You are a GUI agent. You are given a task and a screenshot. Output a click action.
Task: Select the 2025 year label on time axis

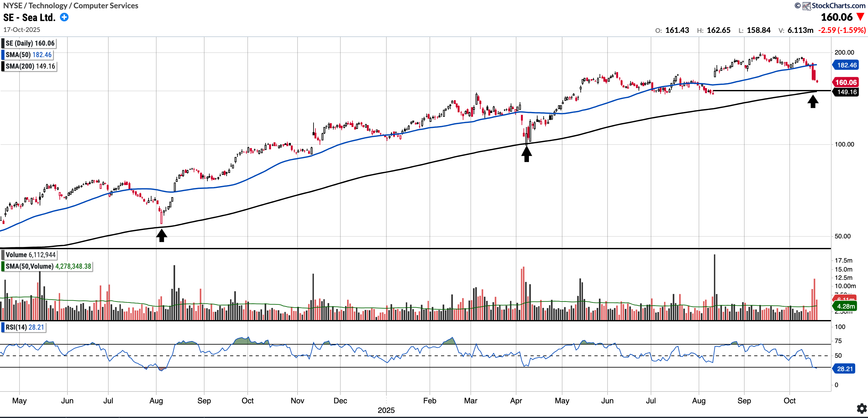pos(386,410)
